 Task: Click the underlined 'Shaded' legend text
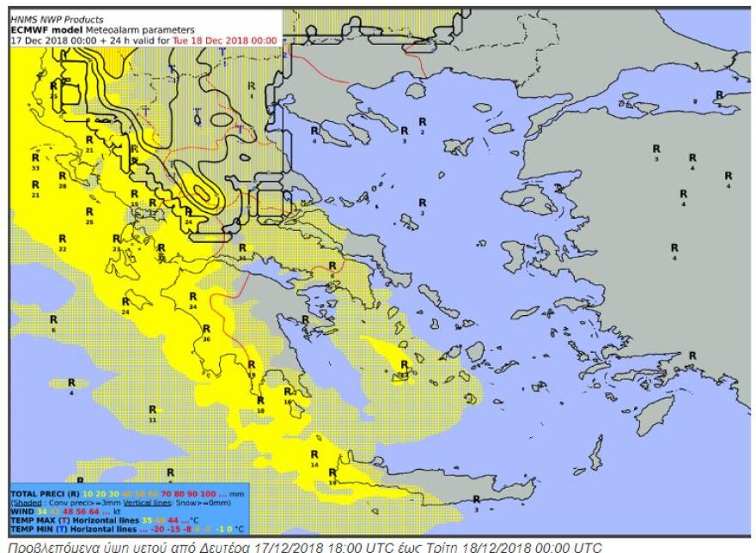(x=27, y=502)
